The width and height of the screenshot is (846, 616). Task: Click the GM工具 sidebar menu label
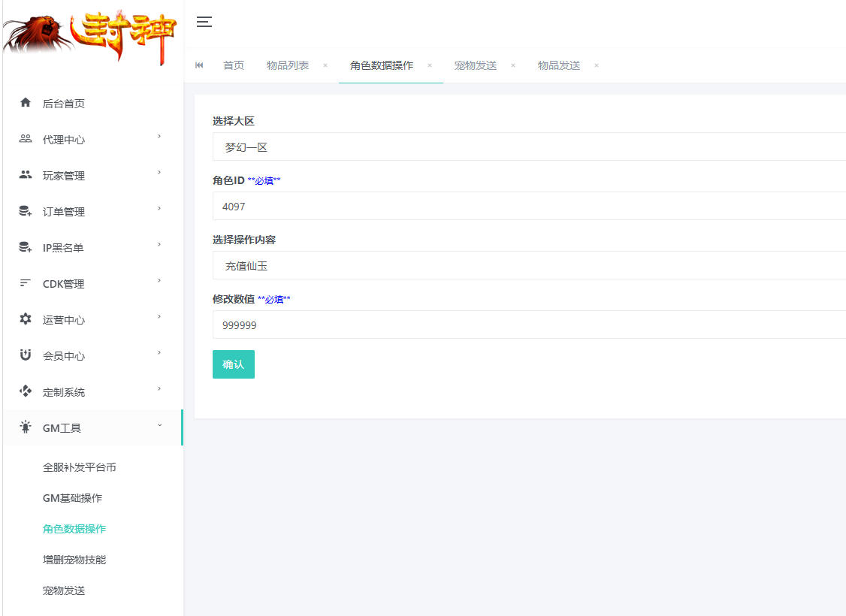62,428
